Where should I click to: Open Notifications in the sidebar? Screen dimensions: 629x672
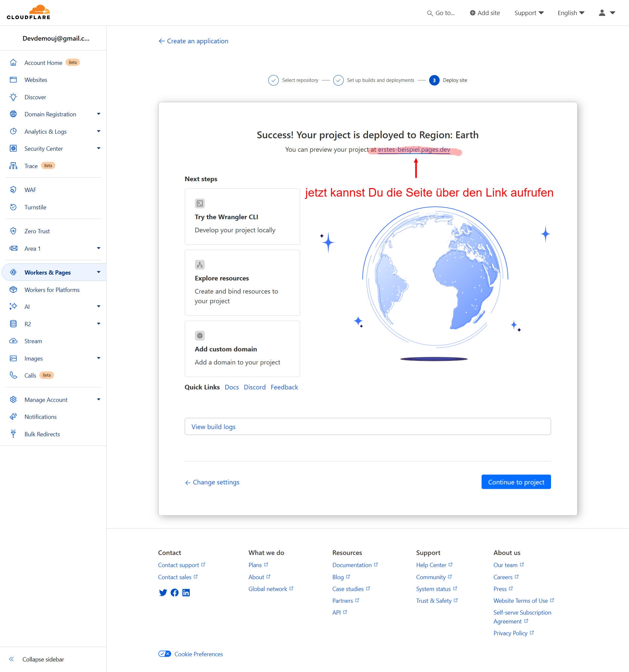(41, 417)
